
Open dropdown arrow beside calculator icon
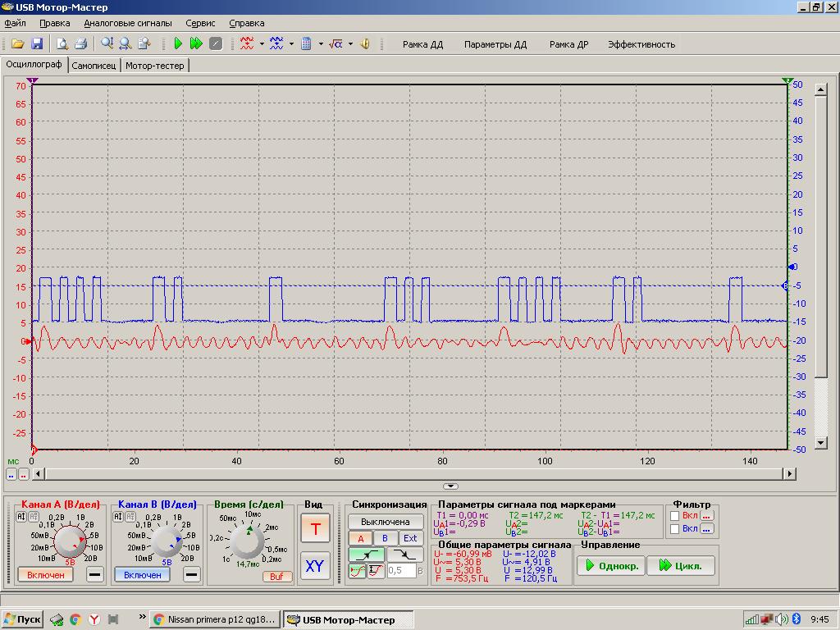(x=321, y=44)
